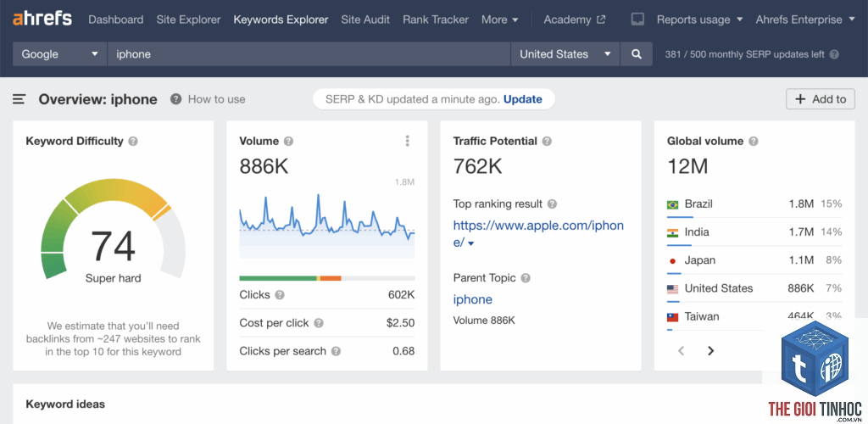Screen dimensions: 868x424
Task: Expand the More menu
Action: (x=500, y=20)
